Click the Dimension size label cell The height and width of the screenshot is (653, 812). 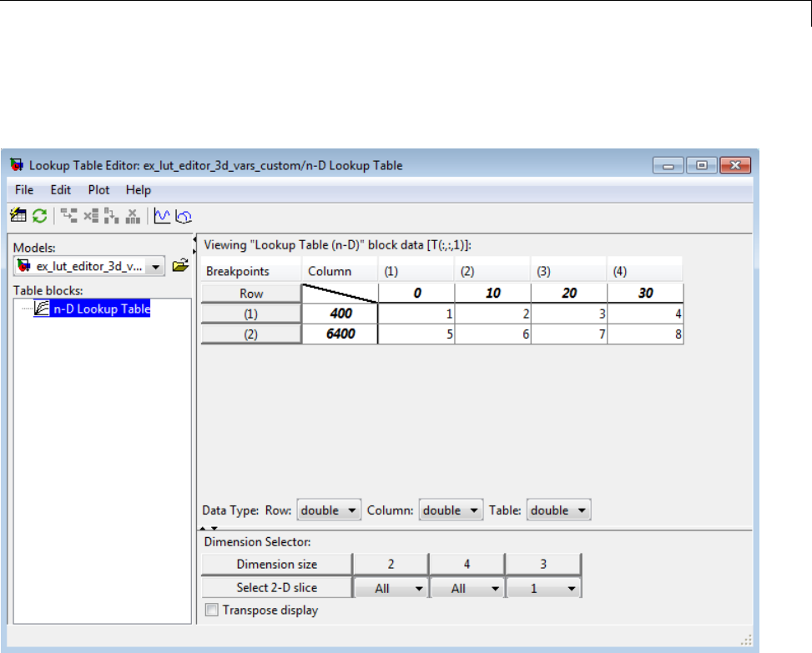(276, 564)
